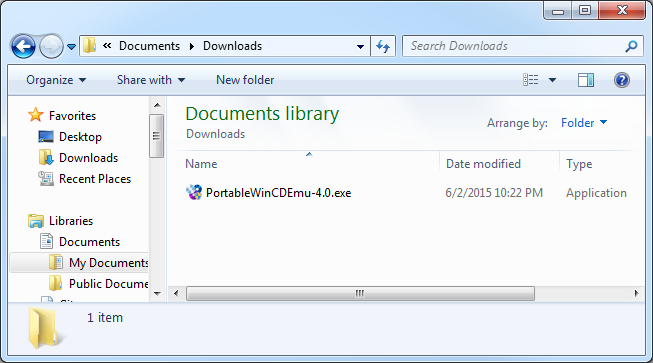Click the Recent Places icon
653x363 pixels.
click(x=46, y=179)
